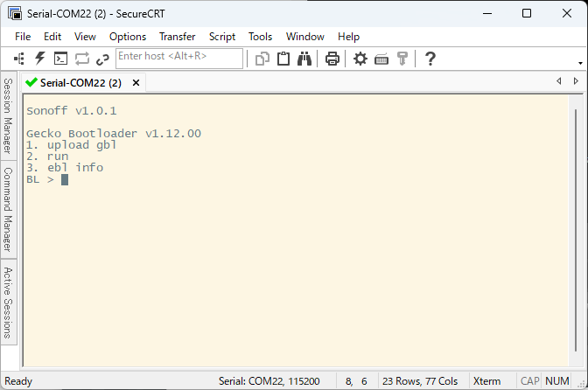This screenshot has width=588, height=390.
Task: Click 'Serial: COM22, 115200' in status bar
Action: pos(269,381)
